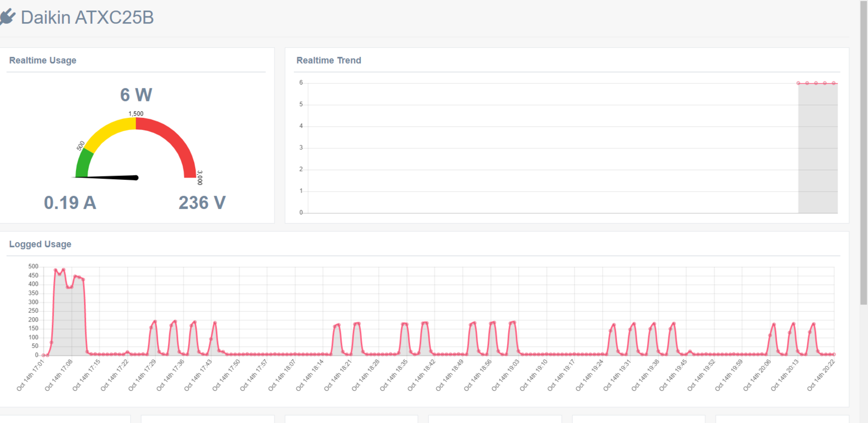
Task: Click the 4 label on Realtime Trend axis
Action: [301, 126]
